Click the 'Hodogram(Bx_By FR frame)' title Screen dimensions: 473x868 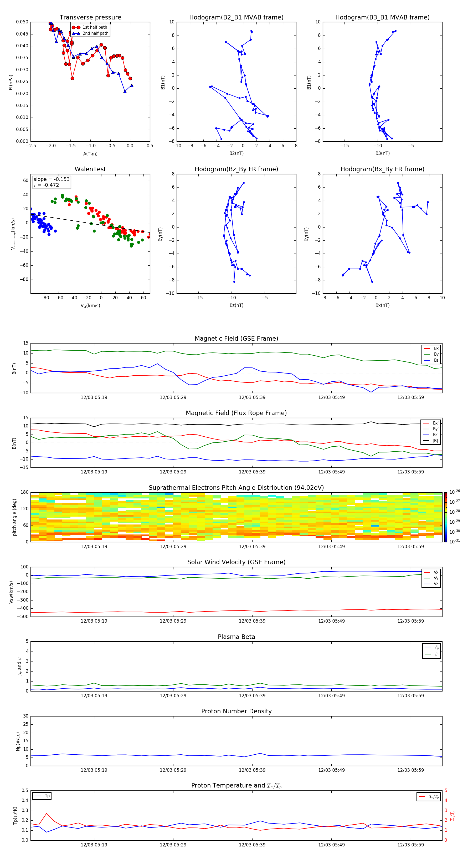pos(382,169)
